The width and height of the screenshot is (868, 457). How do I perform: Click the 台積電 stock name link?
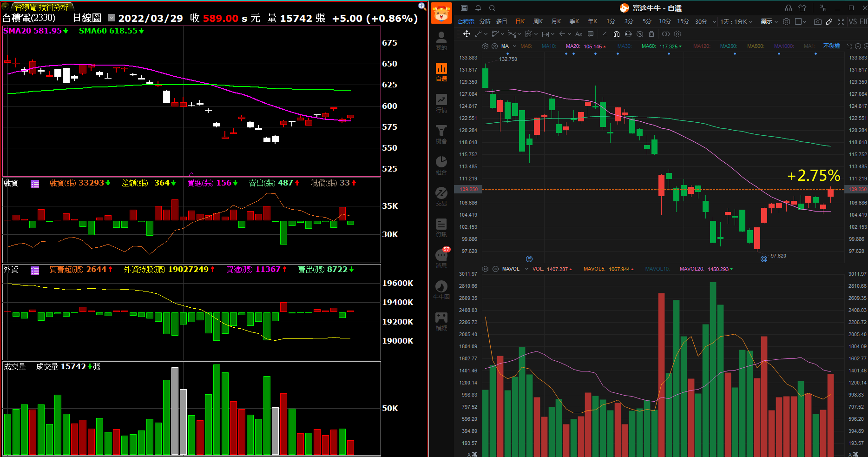point(466,21)
